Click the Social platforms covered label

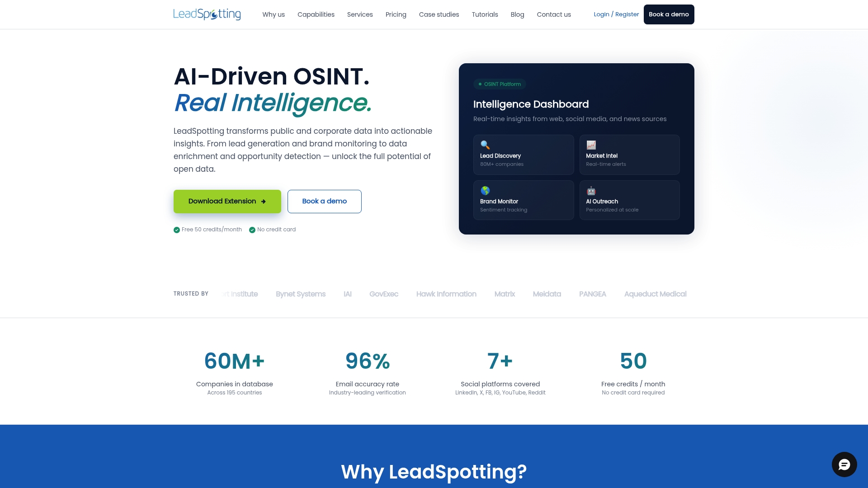click(x=500, y=384)
